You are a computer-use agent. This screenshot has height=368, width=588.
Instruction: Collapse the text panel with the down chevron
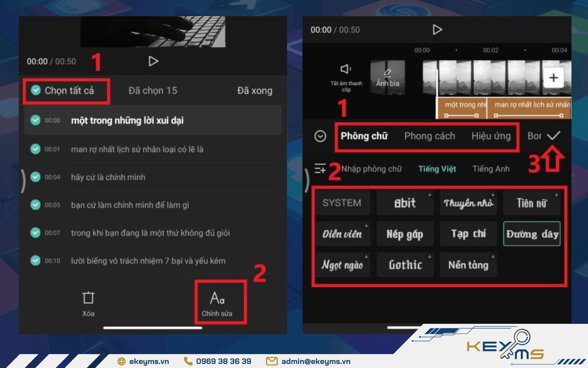(319, 136)
